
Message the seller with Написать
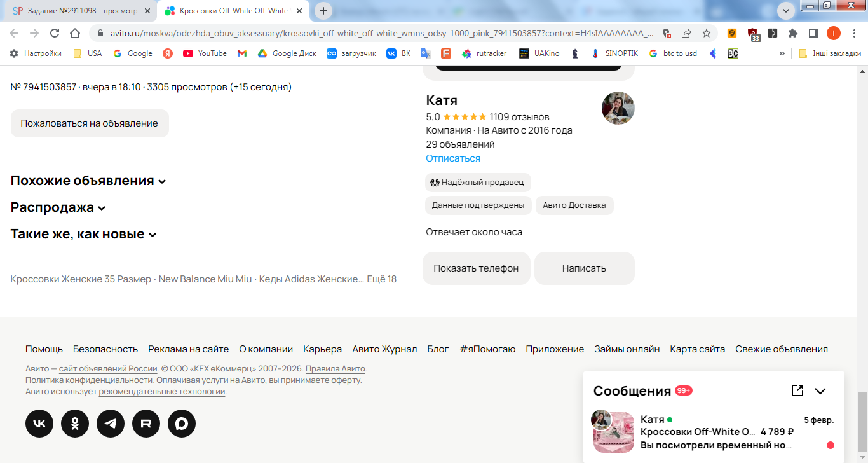(585, 268)
